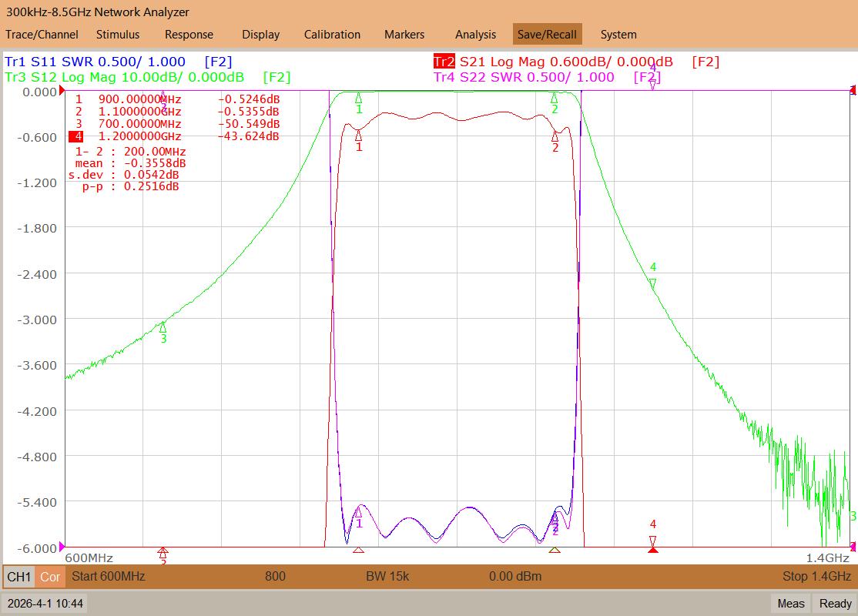Open the Save/Recall menu

(x=547, y=35)
